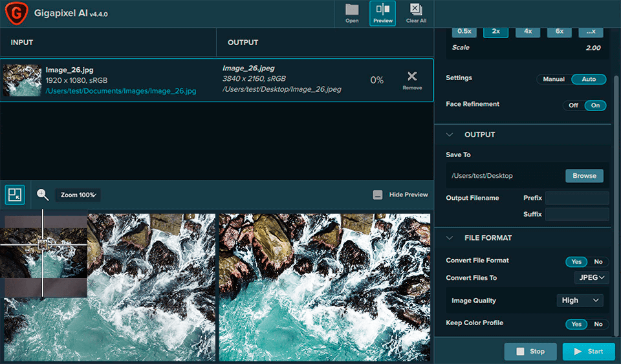Click the Hide Preview label

[x=408, y=195]
